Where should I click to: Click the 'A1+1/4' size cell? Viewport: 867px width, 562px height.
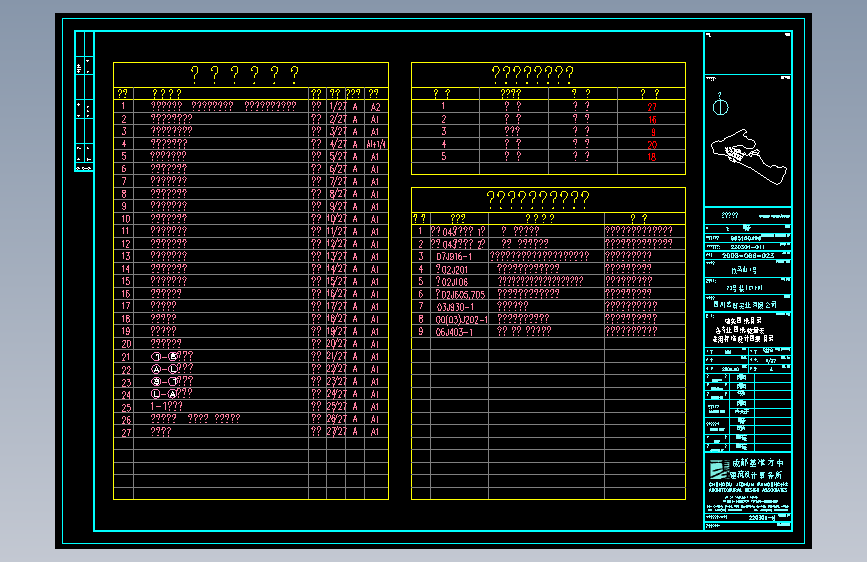(x=376, y=144)
